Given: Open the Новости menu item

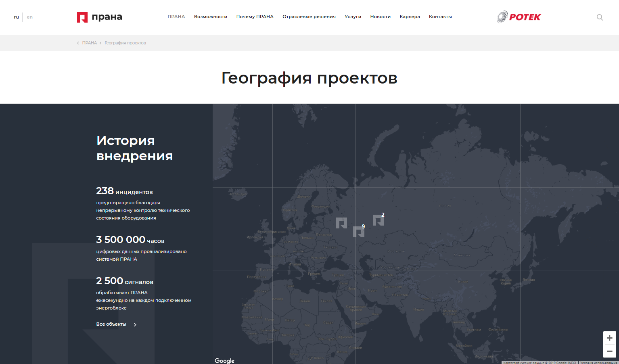Looking at the screenshot, I should 380,17.
